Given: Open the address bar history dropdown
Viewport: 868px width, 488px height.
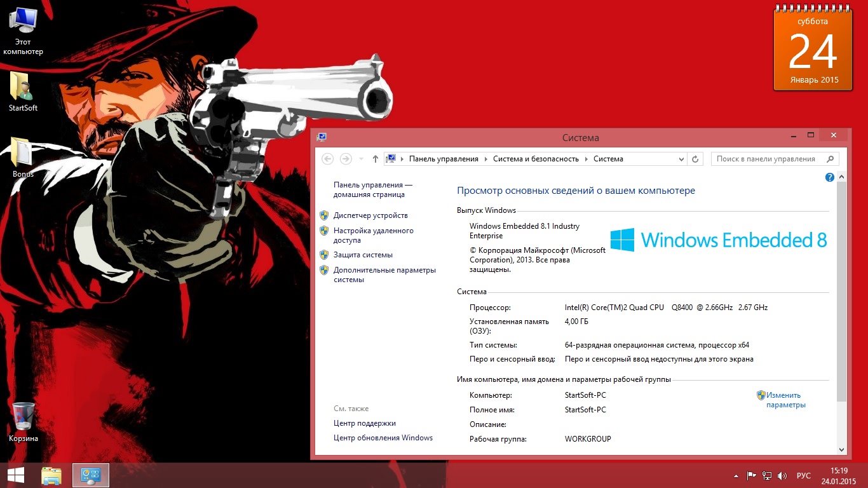Looking at the screenshot, I should pos(682,159).
